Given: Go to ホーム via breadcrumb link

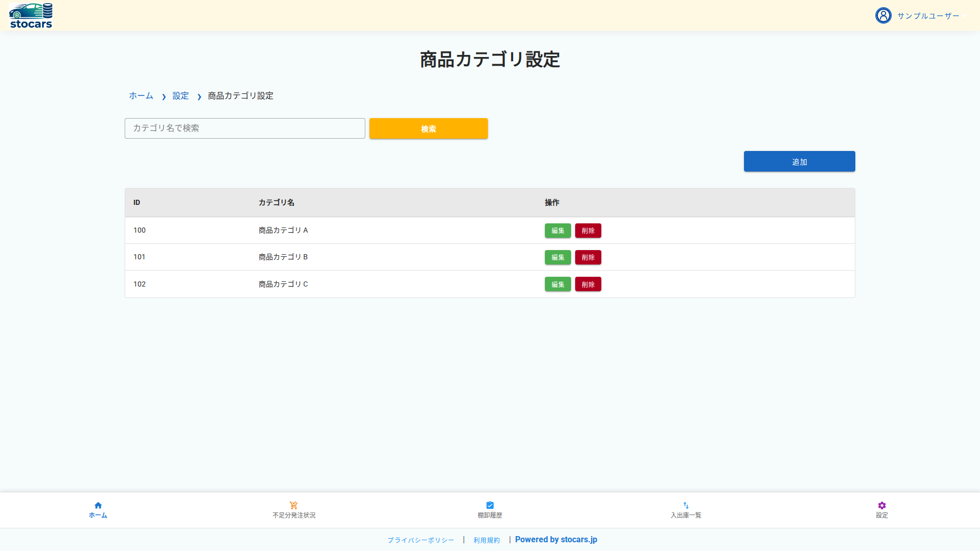Looking at the screenshot, I should pyautogui.click(x=141, y=96).
